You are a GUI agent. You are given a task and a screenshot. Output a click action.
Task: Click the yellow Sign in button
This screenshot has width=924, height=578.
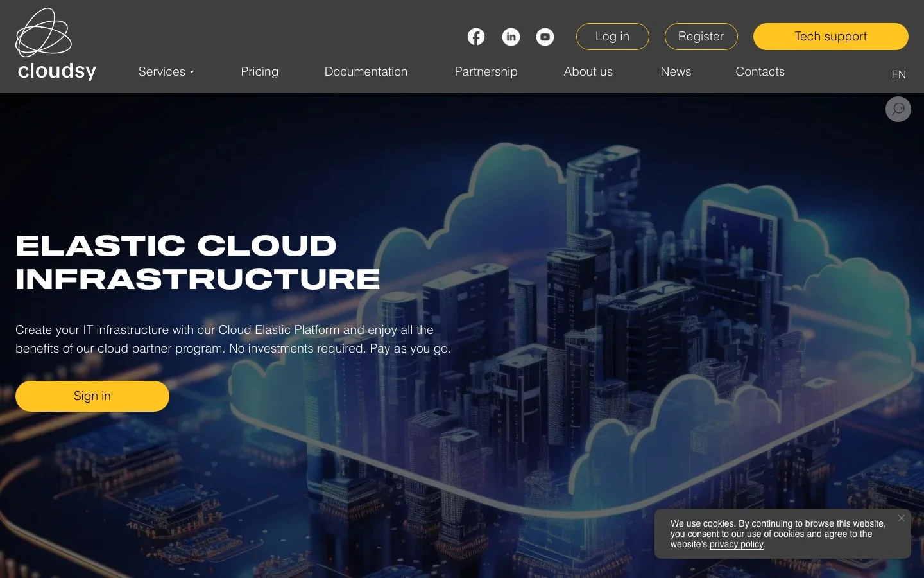coord(92,396)
